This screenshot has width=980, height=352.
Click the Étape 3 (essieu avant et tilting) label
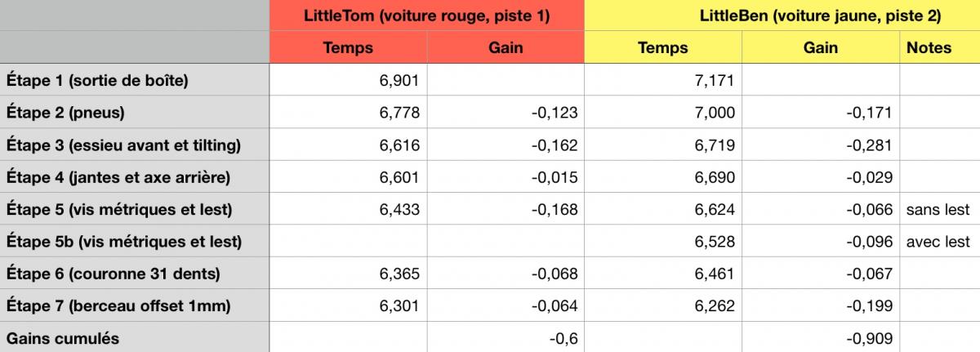(x=123, y=145)
